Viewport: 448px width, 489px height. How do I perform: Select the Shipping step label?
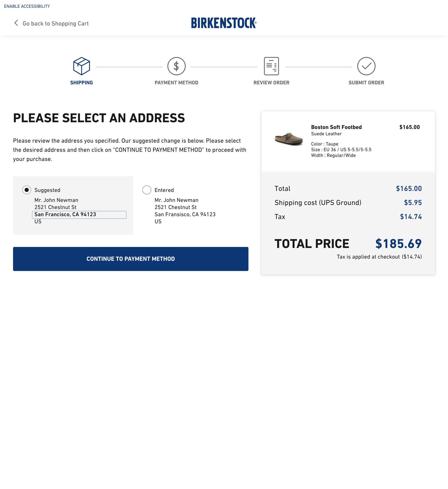(81, 83)
